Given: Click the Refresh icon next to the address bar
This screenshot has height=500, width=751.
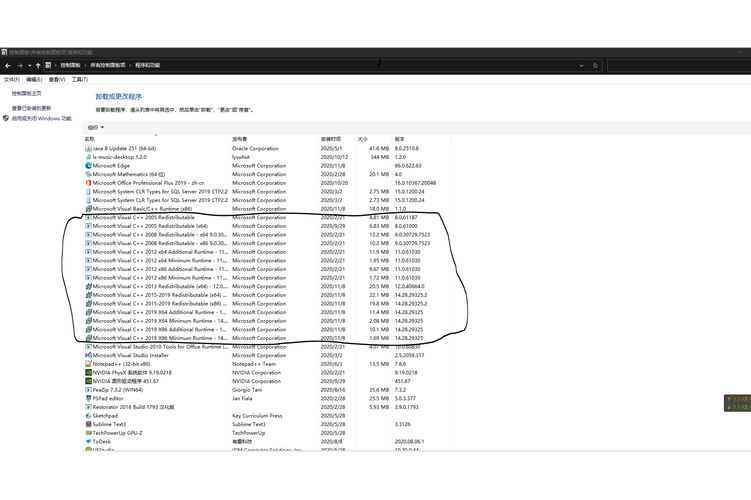Looking at the screenshot, I should click(595, 66).
